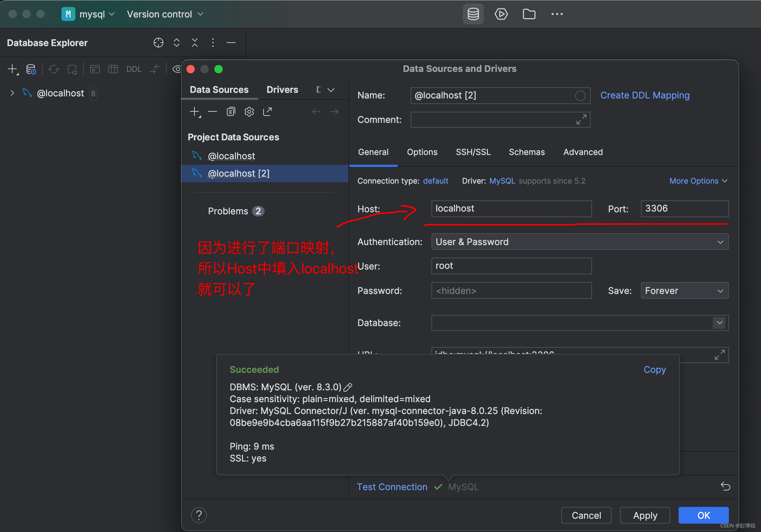761x532 pixels.
Task: Open the Authentication combo box
Action: pos(580,242)
